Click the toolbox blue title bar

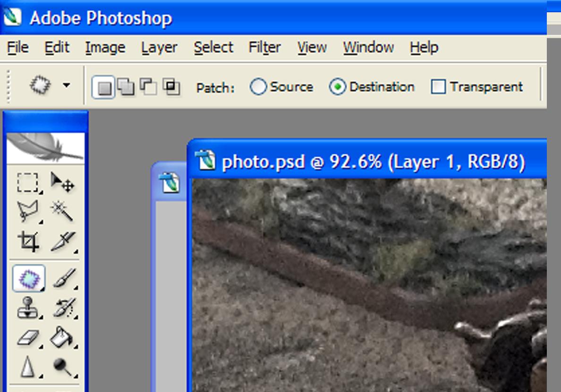coord(45,122)
